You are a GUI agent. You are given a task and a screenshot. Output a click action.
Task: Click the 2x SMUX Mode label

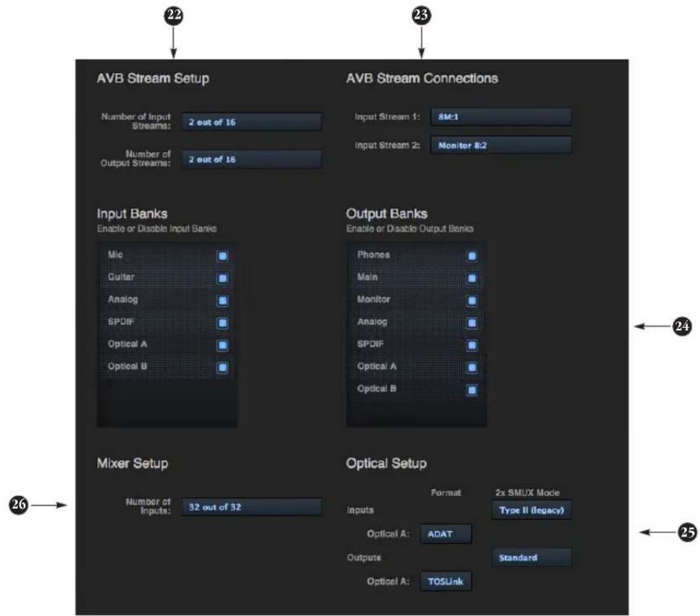click(527, 493)
